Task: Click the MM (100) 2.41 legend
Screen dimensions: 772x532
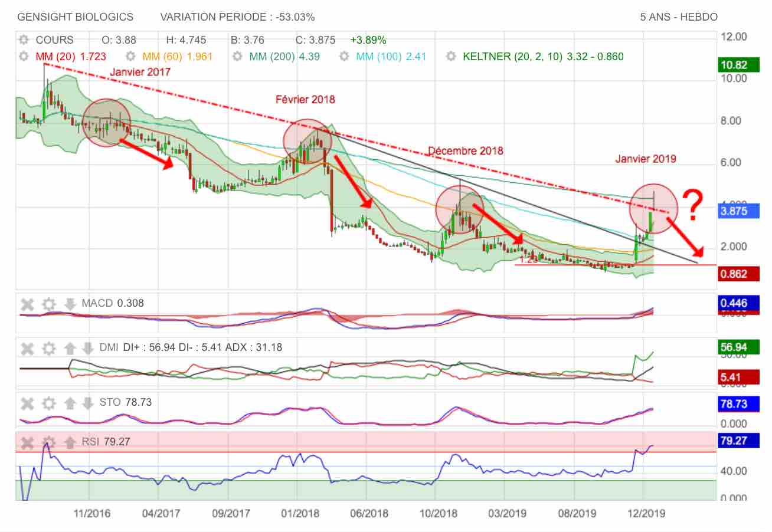Action: tap(391, 57)
